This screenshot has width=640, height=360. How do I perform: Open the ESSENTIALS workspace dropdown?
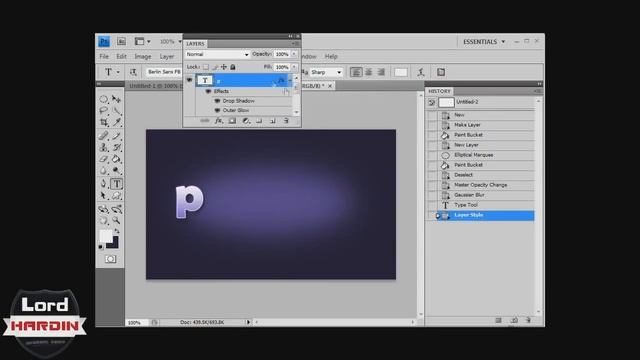coord(484,42)
